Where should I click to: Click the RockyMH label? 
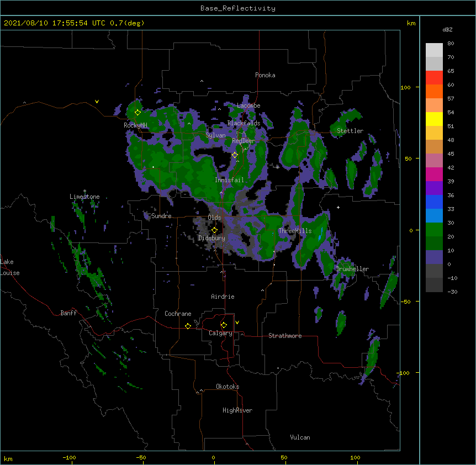(135, 125)
